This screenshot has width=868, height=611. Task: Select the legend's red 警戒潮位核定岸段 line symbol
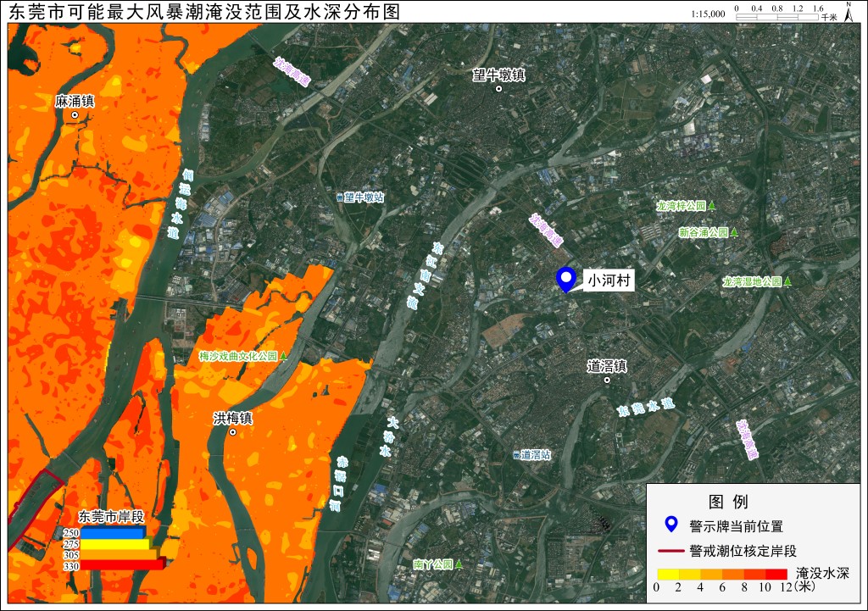click(671, 551)
